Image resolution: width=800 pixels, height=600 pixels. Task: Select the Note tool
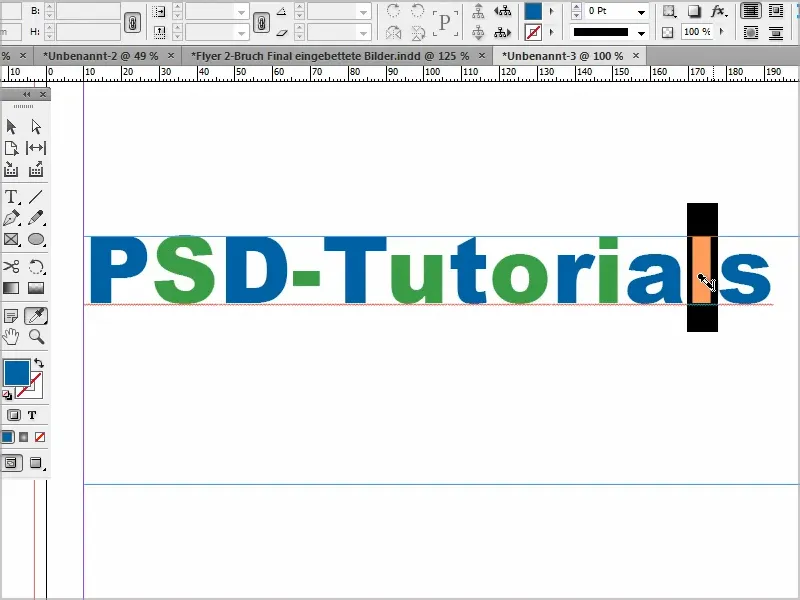(11, 316)
